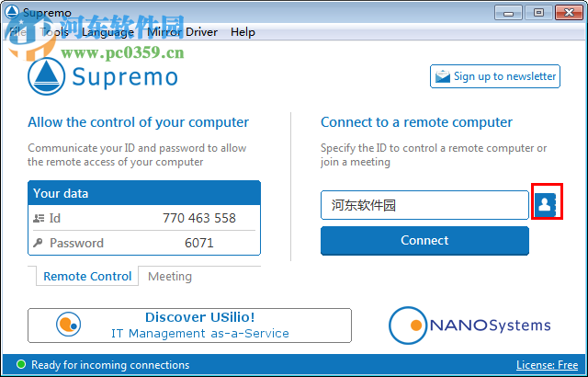588x377 pixels.
Task: Open the Discover USilio banner
Action: tap(190, 326)
